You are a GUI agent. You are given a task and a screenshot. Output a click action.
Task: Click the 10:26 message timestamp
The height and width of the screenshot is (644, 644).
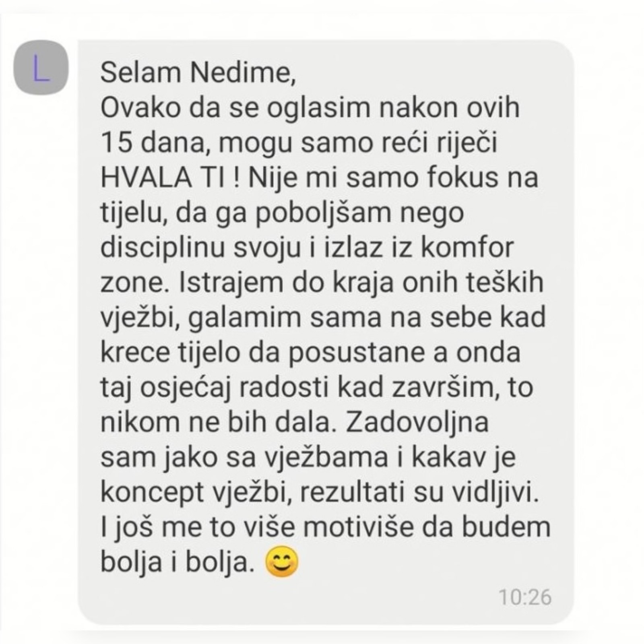(x=525, y=597)
